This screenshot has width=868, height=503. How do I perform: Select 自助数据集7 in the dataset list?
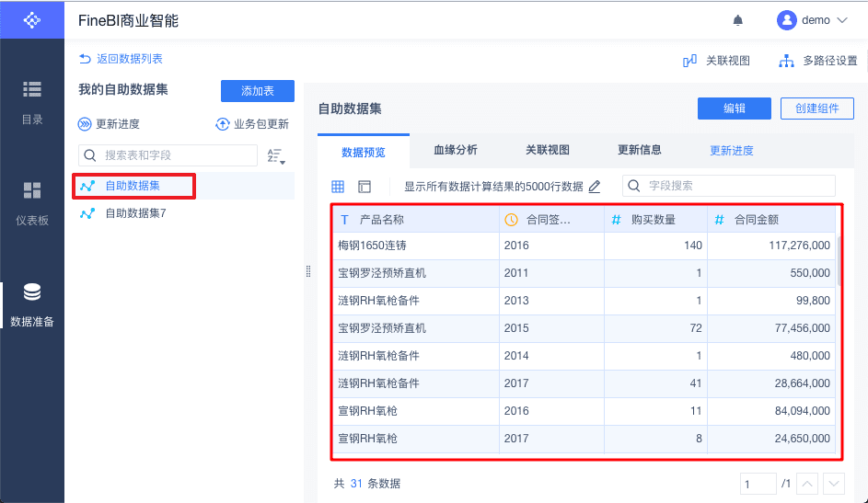[x=135, y=213]
